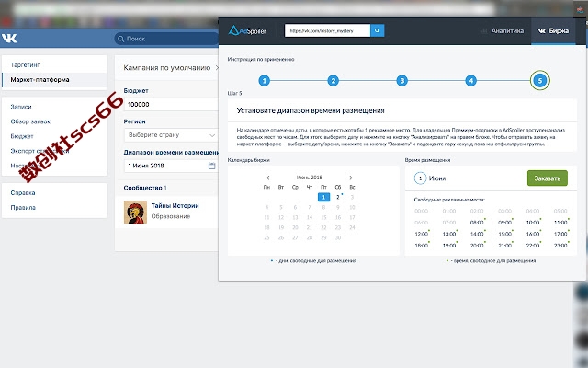The height and width of the screenshot is (368, 588).
Task: Click the VK Поиск search field
Action: pyautogui.click(x=166, y=39)
